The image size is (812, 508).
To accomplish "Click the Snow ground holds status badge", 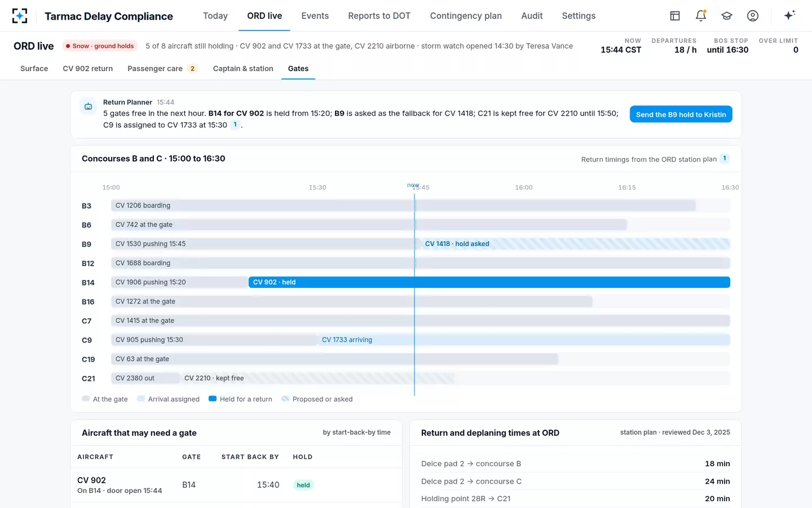I will pyautogui.click(x=99, y=46).
